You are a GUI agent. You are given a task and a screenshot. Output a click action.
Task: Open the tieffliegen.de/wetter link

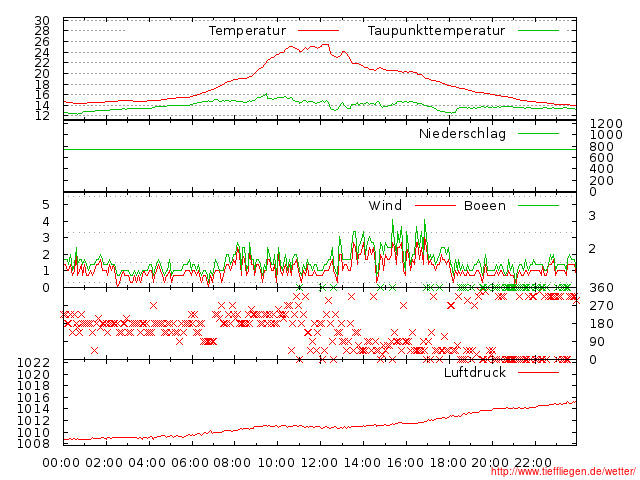(563, 472)
